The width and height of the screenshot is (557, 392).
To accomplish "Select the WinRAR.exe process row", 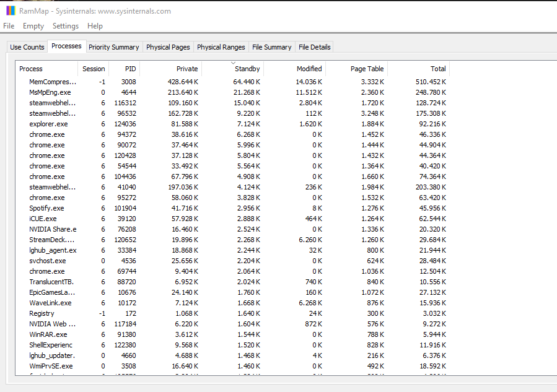I will tap(233, 334).
